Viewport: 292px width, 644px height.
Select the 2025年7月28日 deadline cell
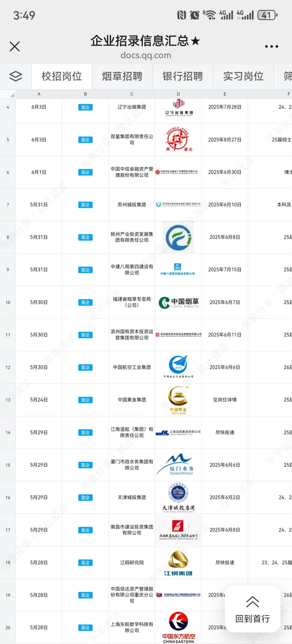coord(225,111)
